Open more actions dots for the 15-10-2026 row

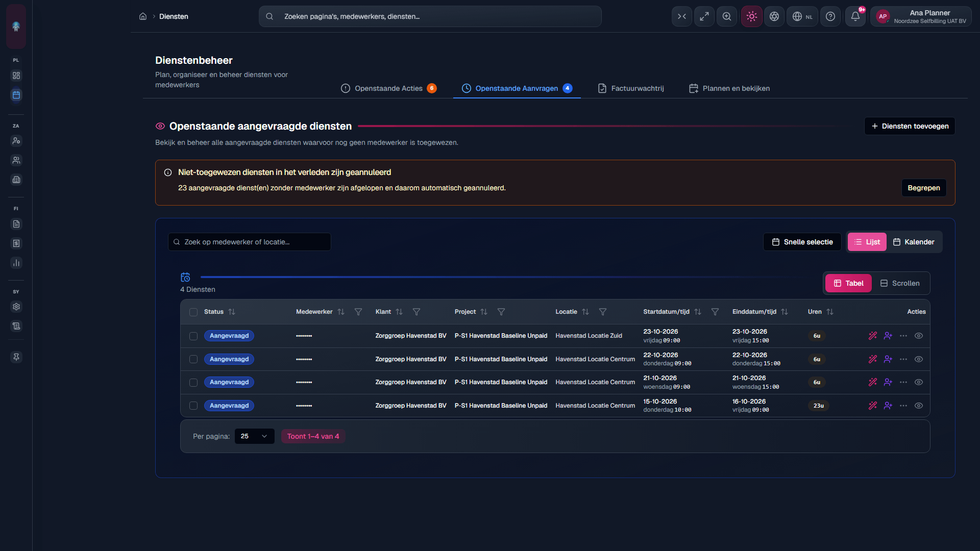tap(903, 406)
